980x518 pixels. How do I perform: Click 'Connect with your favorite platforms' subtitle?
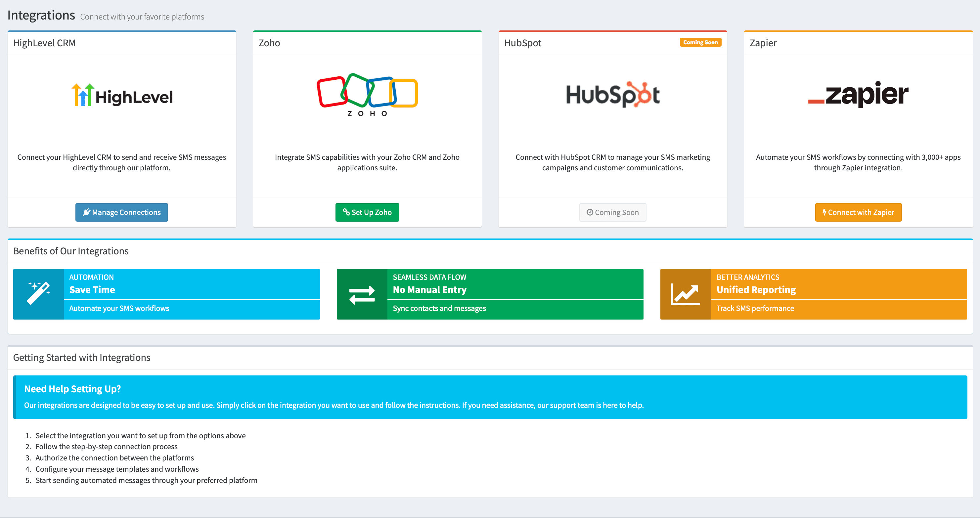[142, 17]
